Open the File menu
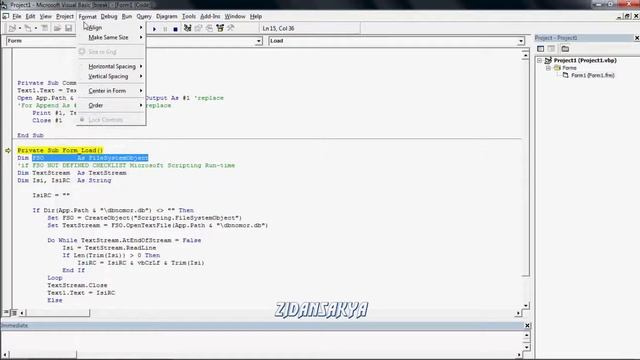Image resolution: width=640 pixels, height=360 pixels. pos(17,16)
